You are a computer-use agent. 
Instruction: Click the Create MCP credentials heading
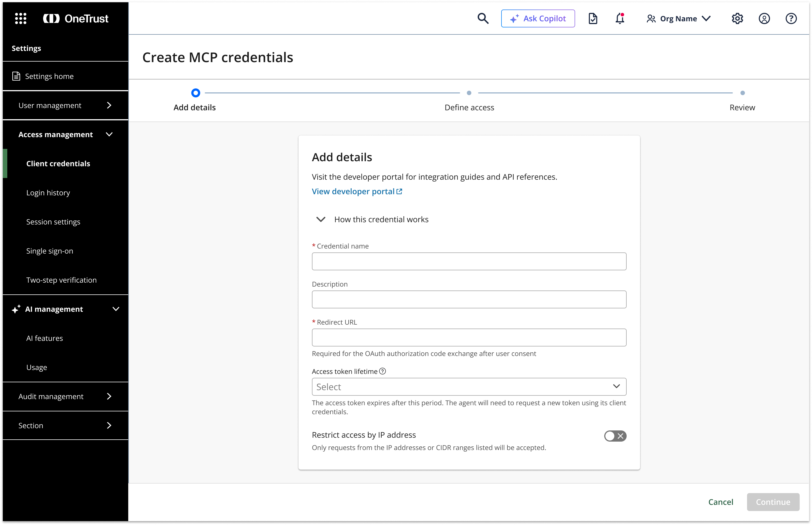[218, 57]
